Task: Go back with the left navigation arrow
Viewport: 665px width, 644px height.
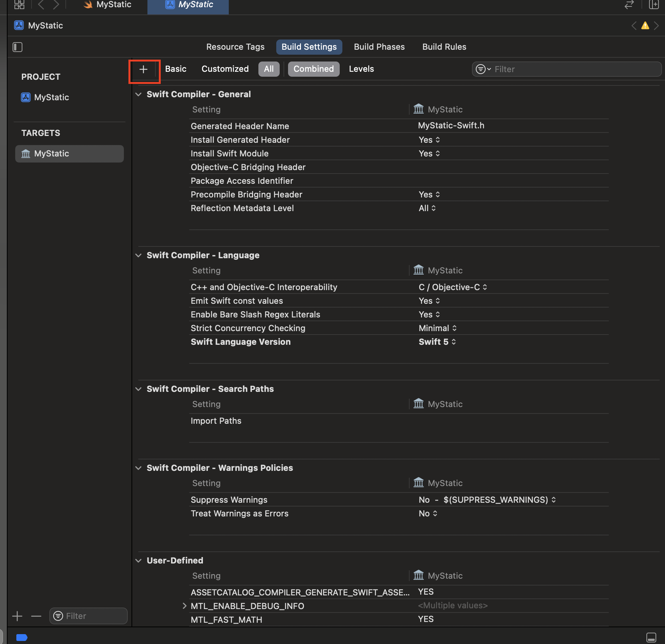Action: pyautogui.click(x=41, y=5)
